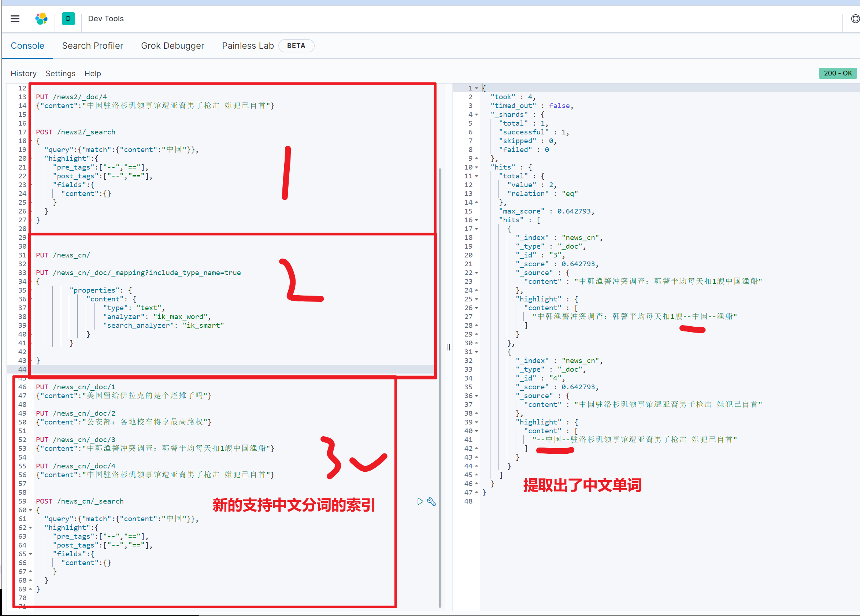The height and width of the screenshot is (616, 860).
Task: Open the hamburger navigation menu
Action: tap(15, 19)
